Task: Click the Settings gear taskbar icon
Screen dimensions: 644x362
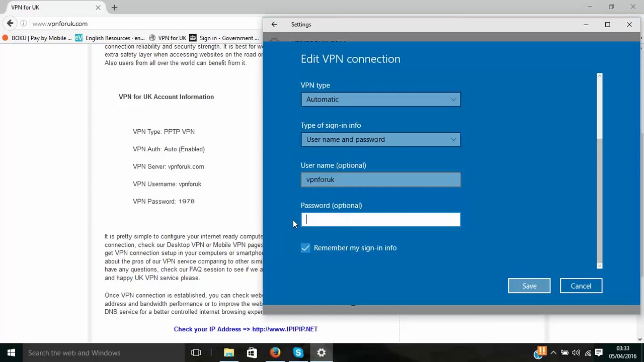Action: pyautogui.click(x=321, y=353)
